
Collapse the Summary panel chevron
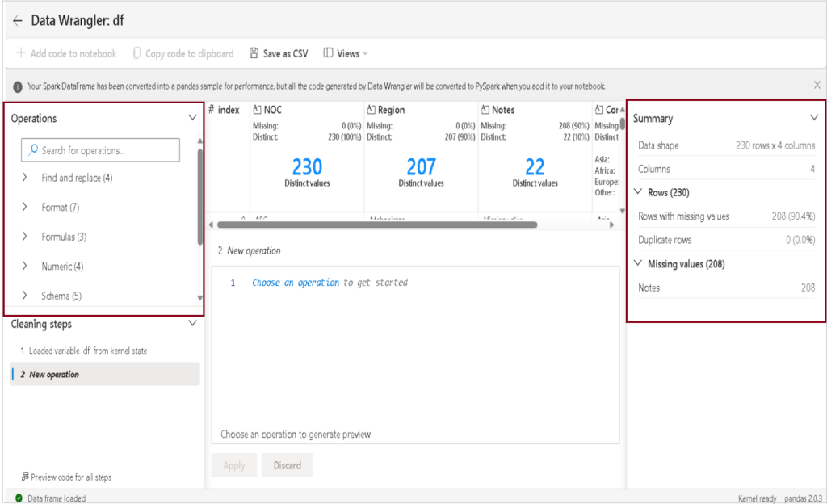[x=814, y=118]
